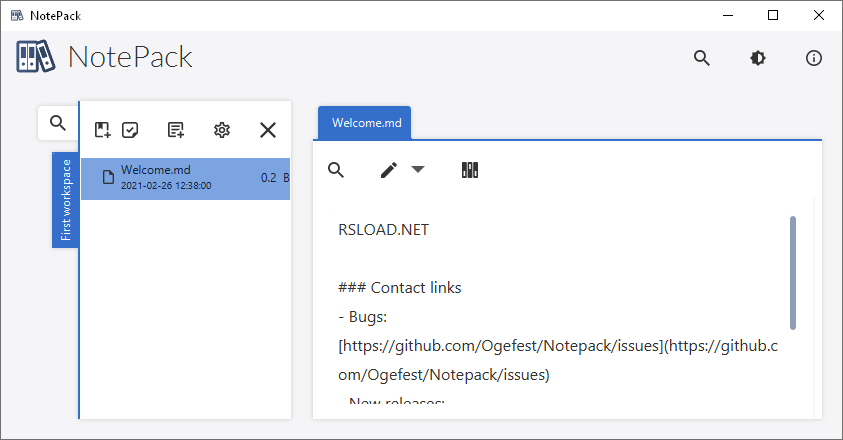Open the workspace search tab
The width and height of the screenshot is (843, 440).
[58, 123]
